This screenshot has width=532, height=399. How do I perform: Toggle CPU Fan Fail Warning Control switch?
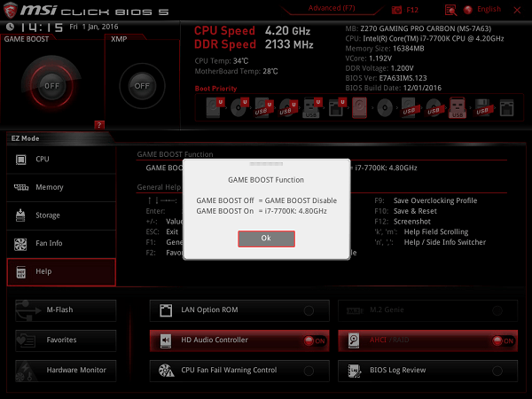tap(309, 371)
